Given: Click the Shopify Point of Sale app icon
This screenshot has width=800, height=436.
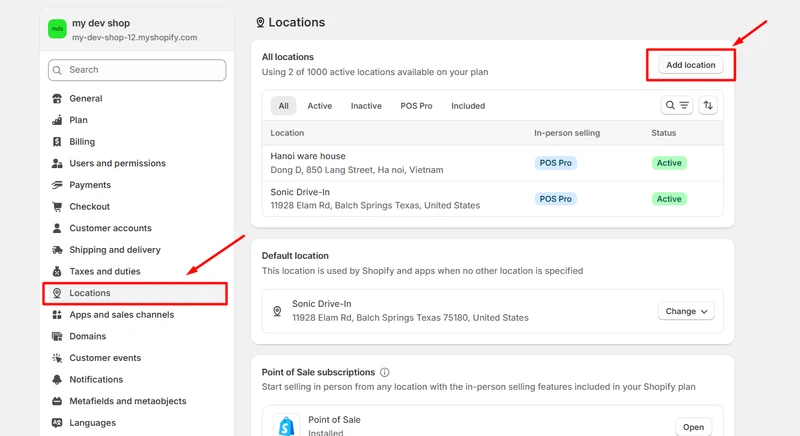Looking at the screenshot, I should tap(286, 425).
